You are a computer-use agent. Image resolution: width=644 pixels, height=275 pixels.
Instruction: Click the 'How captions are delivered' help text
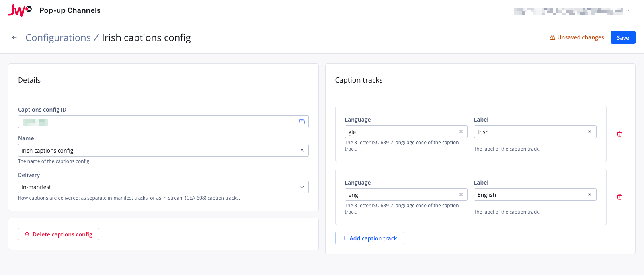point(129,198)
